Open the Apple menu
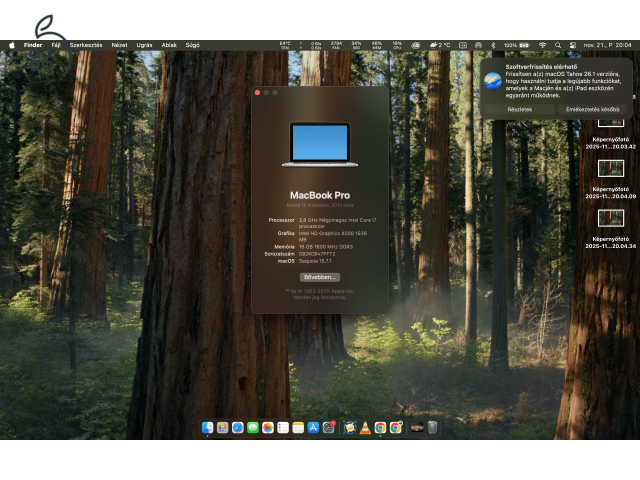640x480 pixels. pos(12,45)
